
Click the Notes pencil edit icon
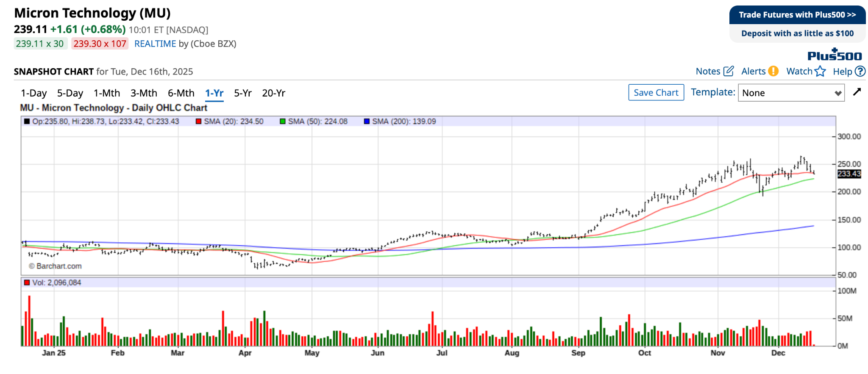click(728, 71)
